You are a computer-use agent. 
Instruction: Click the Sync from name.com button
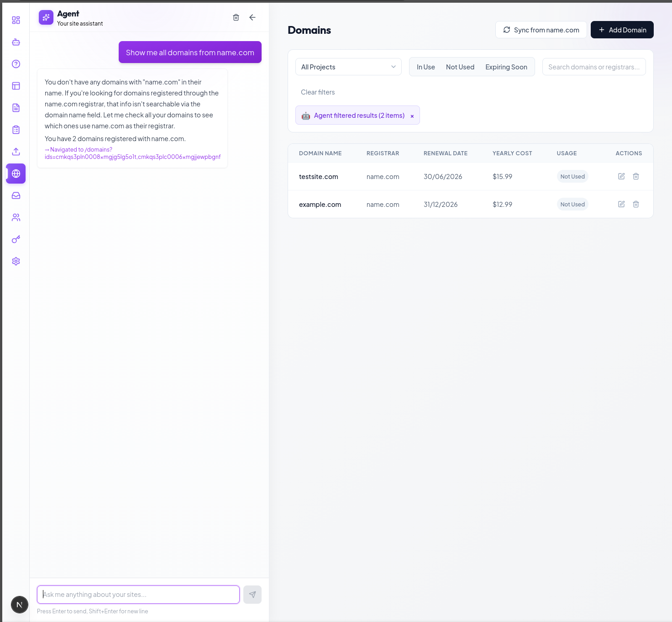tap(541, 30)
